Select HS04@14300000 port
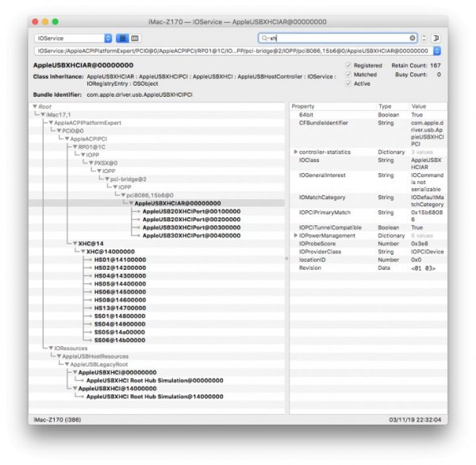The height and width of the screenshot is (465, 476). (120, 276)
